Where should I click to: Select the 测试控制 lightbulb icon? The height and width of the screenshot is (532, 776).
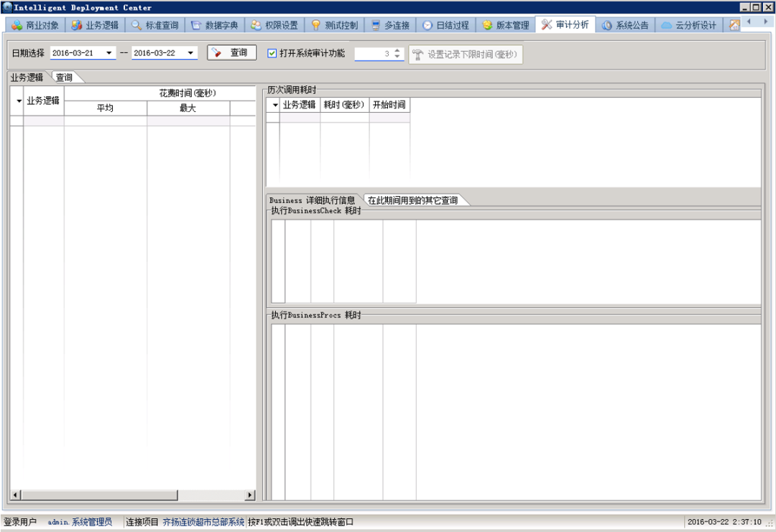[315, 25]
